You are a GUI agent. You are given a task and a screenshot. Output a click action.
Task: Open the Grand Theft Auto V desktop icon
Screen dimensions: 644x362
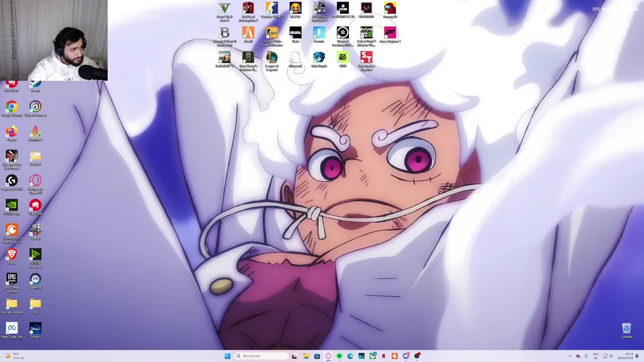tap(224, 12)
